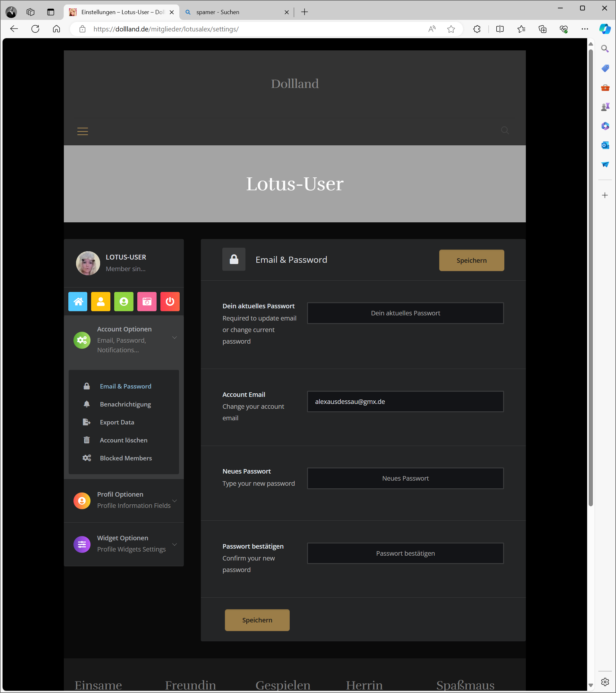The width and height of the screenshot is (616, 693).
Task: Click the red power logout icon
Action: (170, 301)
